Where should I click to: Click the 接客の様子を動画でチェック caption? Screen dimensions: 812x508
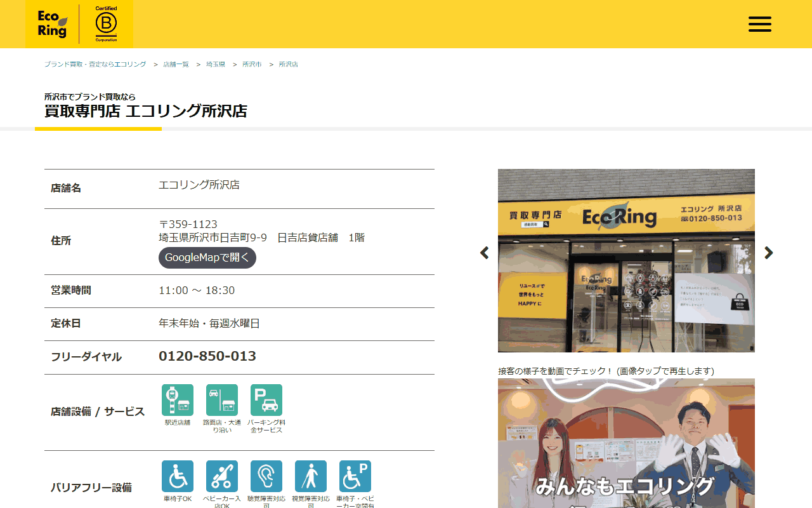click(x=606, y=371)
